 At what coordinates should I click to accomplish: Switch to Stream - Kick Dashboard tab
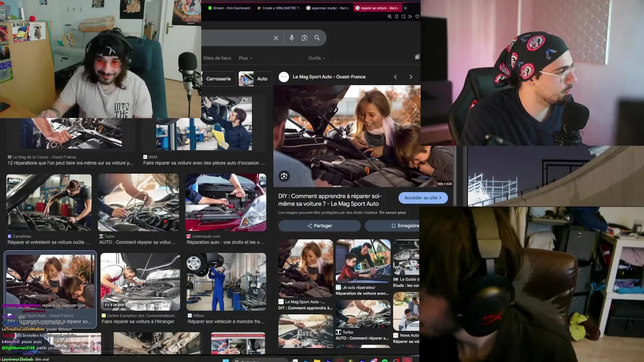coord(229,8)
